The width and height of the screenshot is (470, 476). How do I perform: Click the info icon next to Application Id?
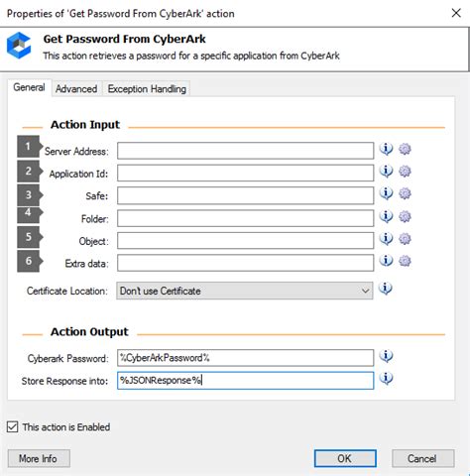[386, 172]
